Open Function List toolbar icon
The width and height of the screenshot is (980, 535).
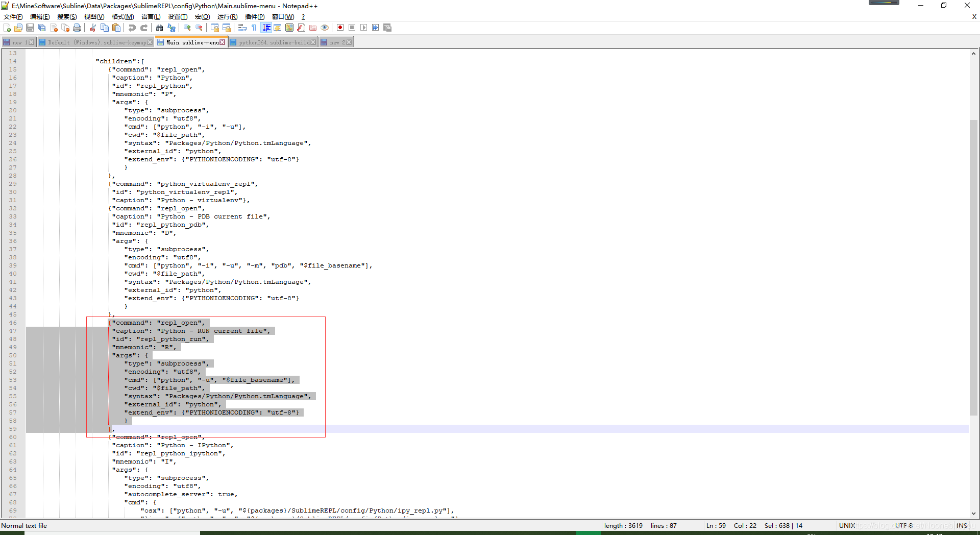301,28
